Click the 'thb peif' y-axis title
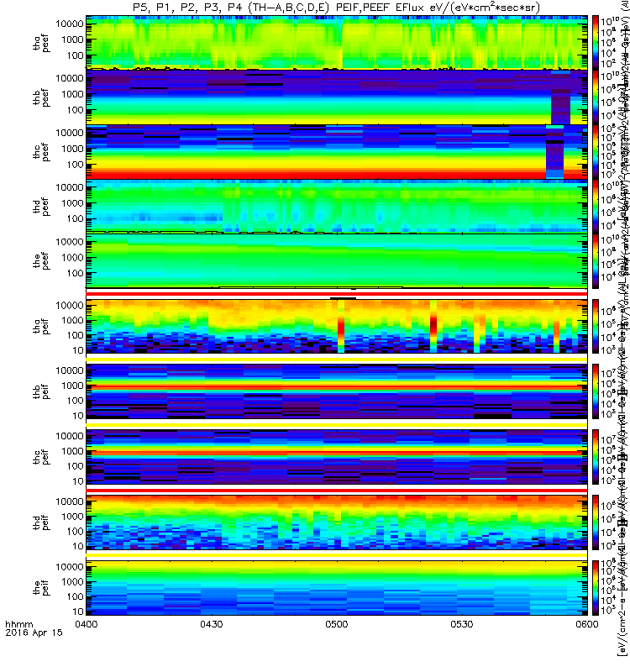Screen dimensions: 630x672 tap(41, 391)
